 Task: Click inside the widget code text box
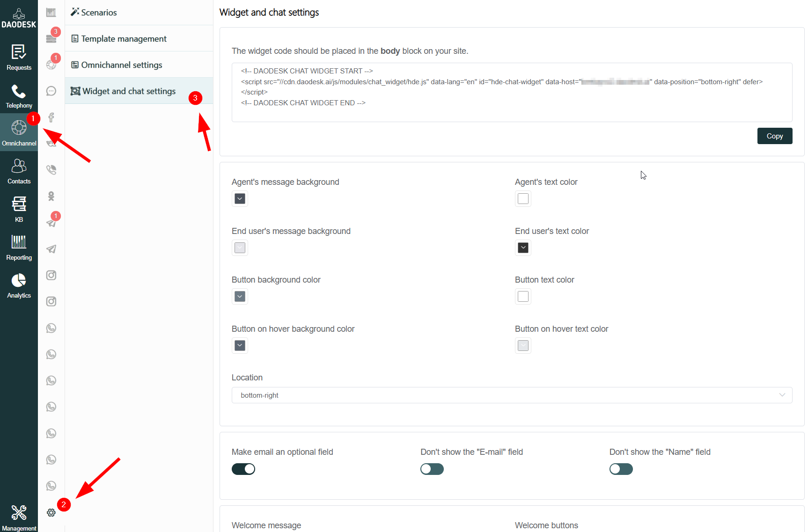512,92
